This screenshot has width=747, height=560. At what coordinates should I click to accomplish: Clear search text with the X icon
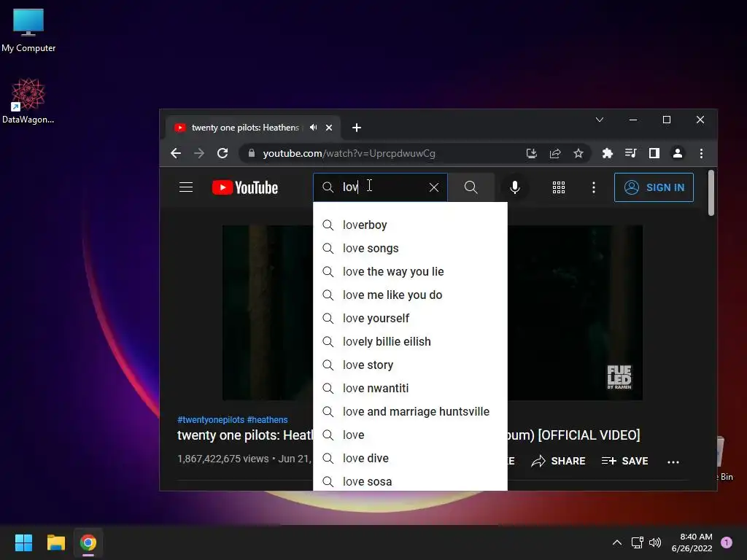(433, 187)
